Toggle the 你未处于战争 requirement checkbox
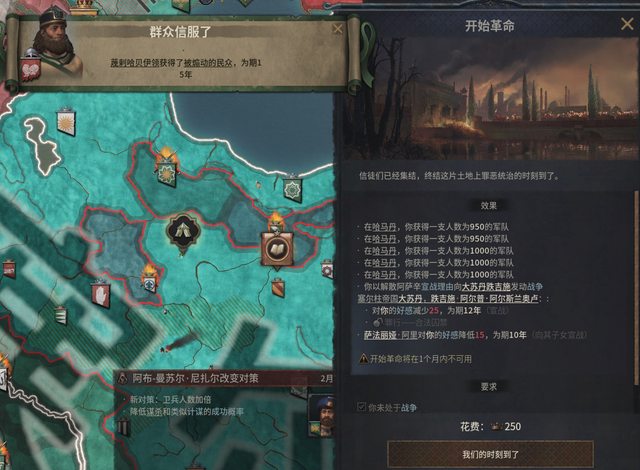Image resolution: width=640 pixels, height=470 pixels. (361, 407)
